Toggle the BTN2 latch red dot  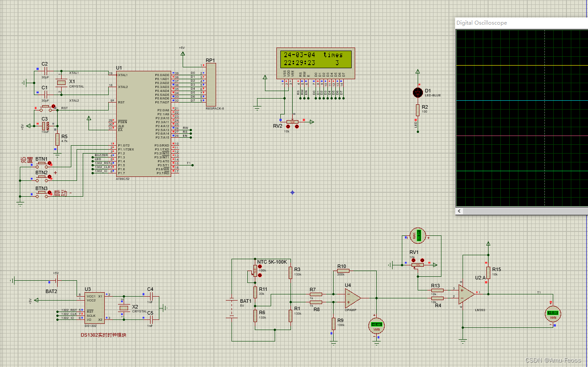pyautogui.click(x=50, y=177)
